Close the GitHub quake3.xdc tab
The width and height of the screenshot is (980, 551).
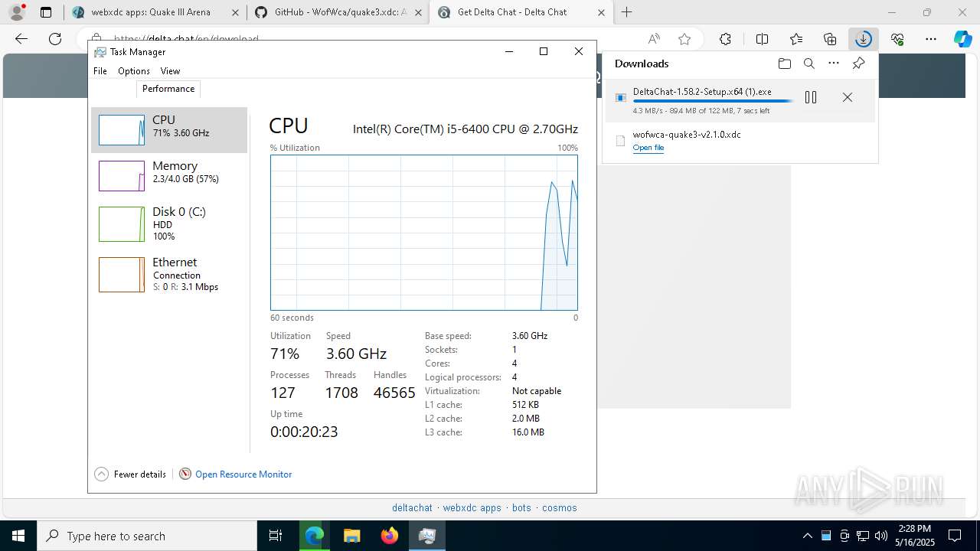tap(418, 12)
